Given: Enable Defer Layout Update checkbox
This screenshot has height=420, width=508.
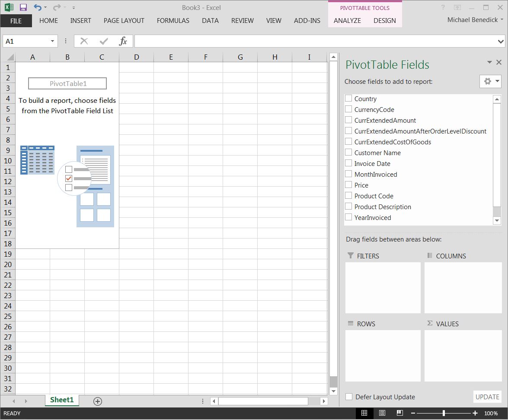Looking at the screenshot, I should pyautogui.click(x=349, y=397).
